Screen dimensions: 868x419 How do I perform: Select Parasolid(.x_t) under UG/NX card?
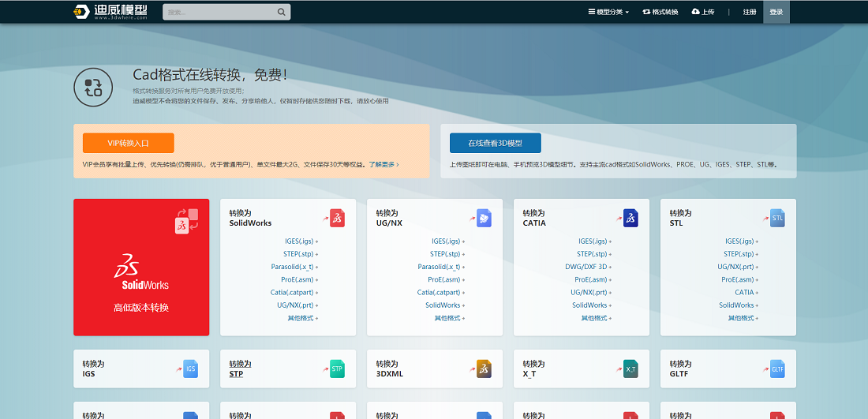click(441, 267)
